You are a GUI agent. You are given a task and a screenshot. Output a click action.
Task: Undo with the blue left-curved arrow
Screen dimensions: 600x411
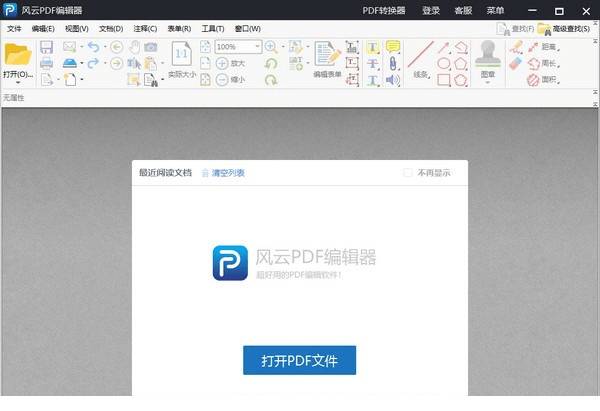(x=93, y=47)
